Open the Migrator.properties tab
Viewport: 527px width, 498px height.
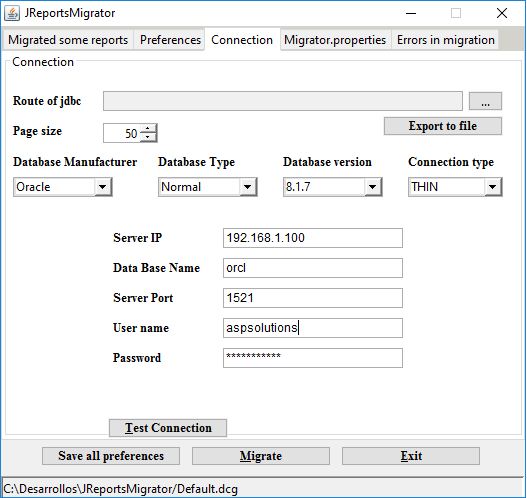coord(335,40)
